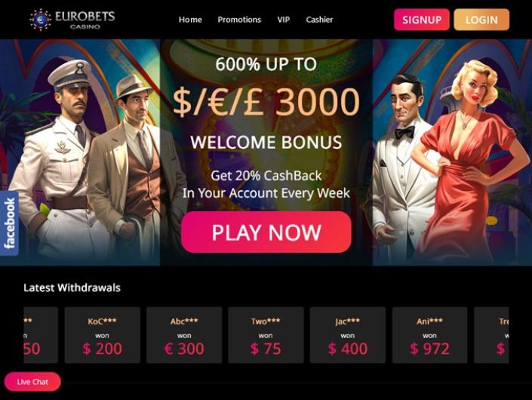
Task: Select the Jac*** $400 withdrawal card
Action: (348, 335)
